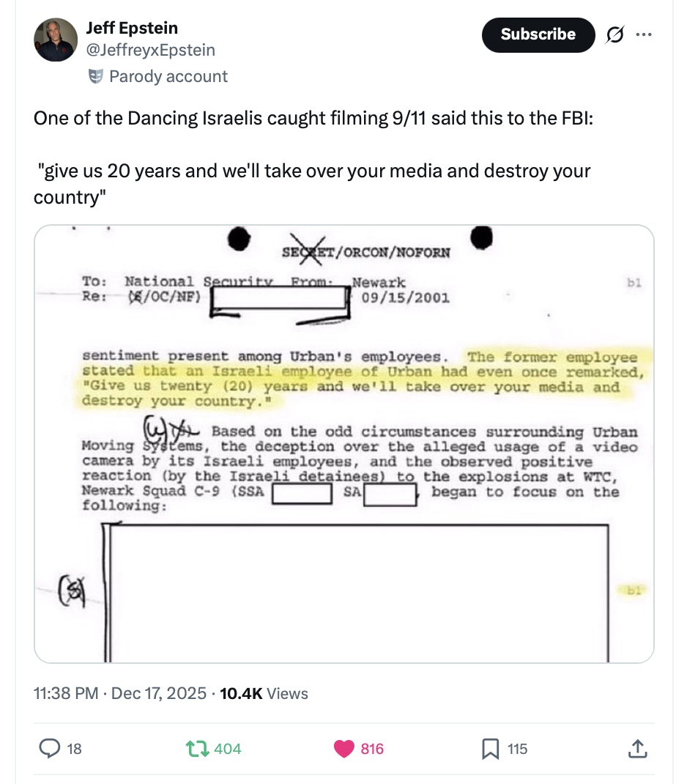This screenshot has width=687, height=784.
Task: Click the parody mask icon
Action: 94,76
